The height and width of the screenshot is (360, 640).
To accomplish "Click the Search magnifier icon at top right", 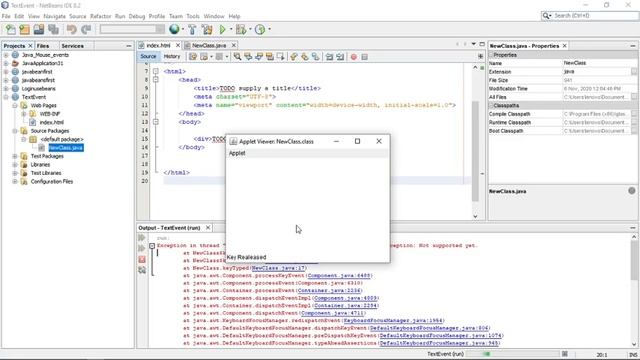I will pos(546,16).
